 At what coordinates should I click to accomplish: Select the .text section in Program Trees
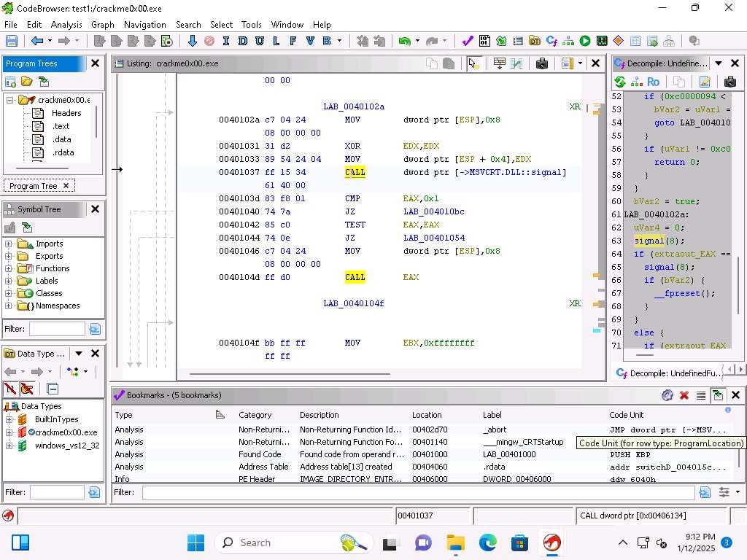(61, 126)
